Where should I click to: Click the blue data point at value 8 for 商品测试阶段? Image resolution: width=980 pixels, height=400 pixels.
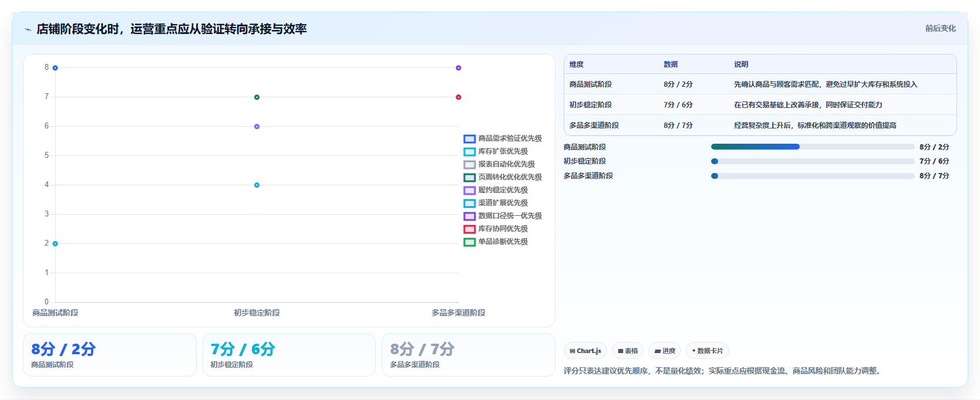click(55, 68)
